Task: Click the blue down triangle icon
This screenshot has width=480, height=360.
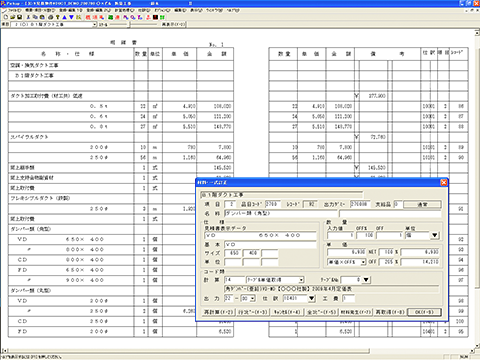Action: 71,17
